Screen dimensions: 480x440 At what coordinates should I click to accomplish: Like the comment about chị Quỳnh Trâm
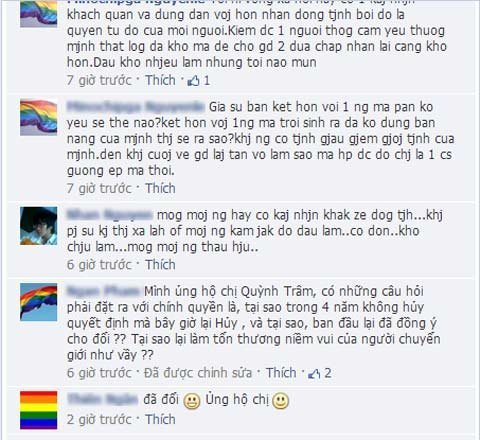[x=281, y=373]
